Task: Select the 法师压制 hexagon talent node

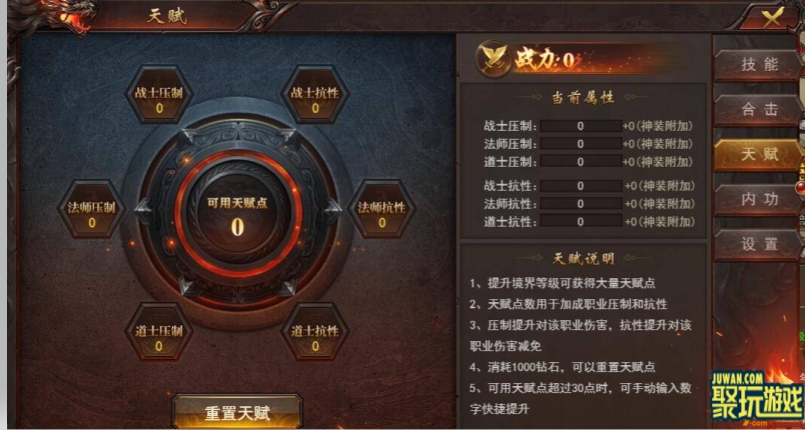Action: [x=91, y=209]
